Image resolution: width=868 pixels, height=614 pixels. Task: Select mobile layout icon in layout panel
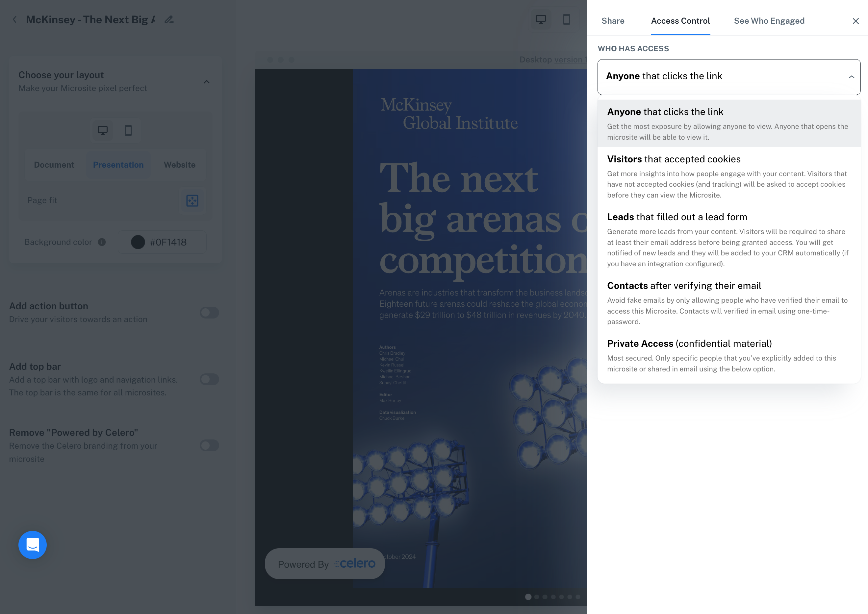point(128,130)
